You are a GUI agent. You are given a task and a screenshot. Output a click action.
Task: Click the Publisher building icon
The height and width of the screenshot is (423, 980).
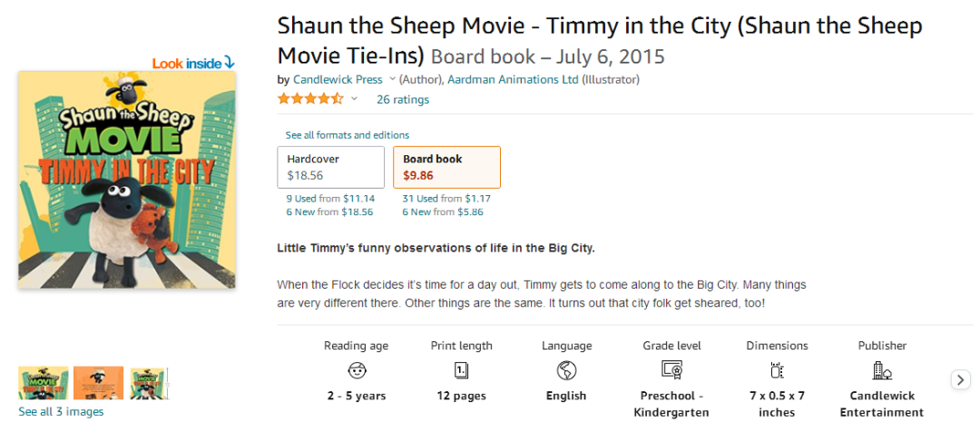click(882, 370)
